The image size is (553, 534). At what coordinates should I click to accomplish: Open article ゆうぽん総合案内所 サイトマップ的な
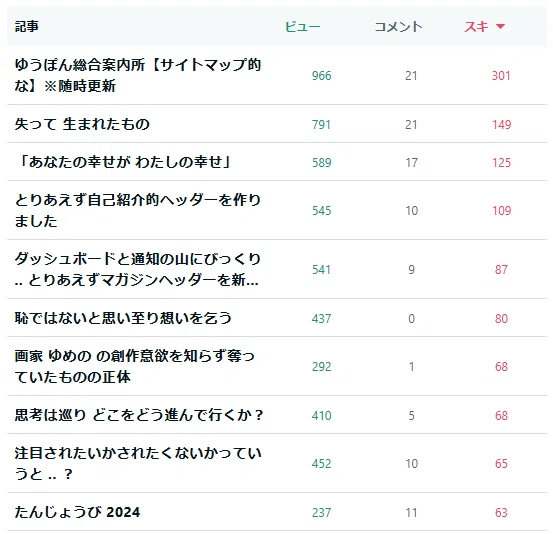(x=138, y=75)
